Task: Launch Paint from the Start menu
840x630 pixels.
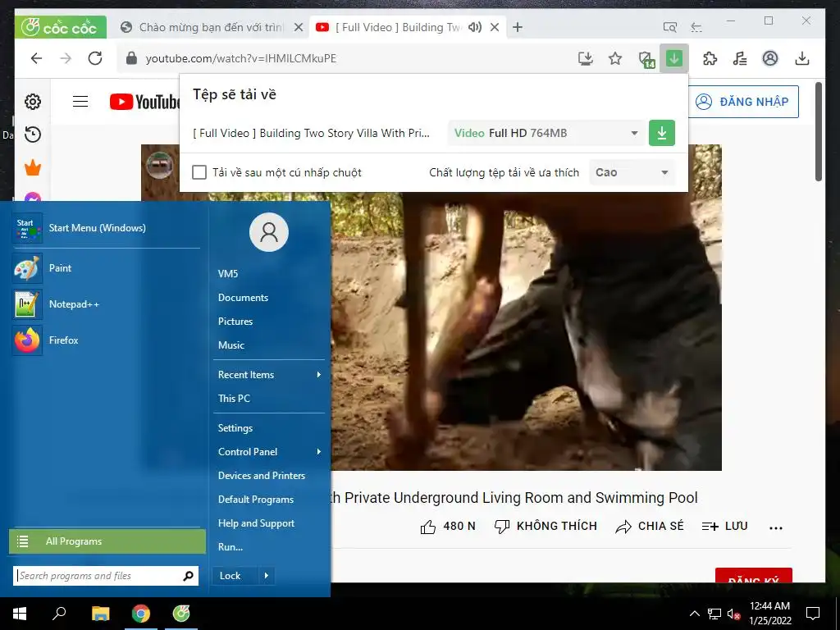Action: tap(106, 268)
